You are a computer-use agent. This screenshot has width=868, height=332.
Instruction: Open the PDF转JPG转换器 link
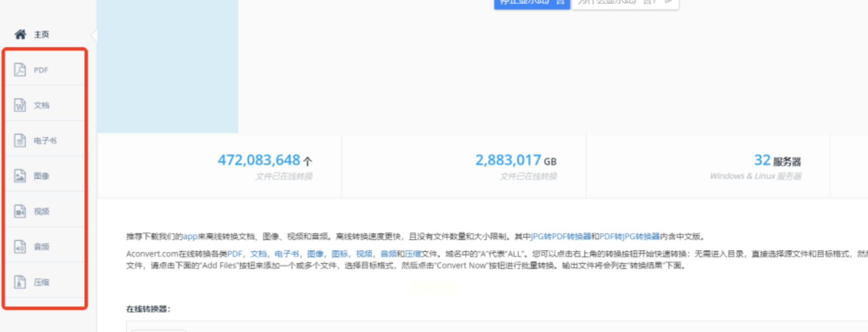point(630,236)
